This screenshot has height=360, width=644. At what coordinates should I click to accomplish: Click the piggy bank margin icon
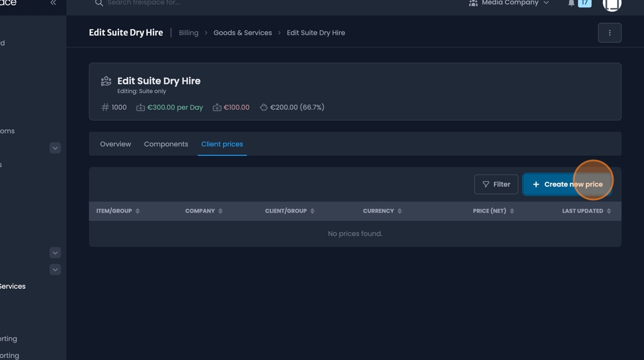pos(263,107)
